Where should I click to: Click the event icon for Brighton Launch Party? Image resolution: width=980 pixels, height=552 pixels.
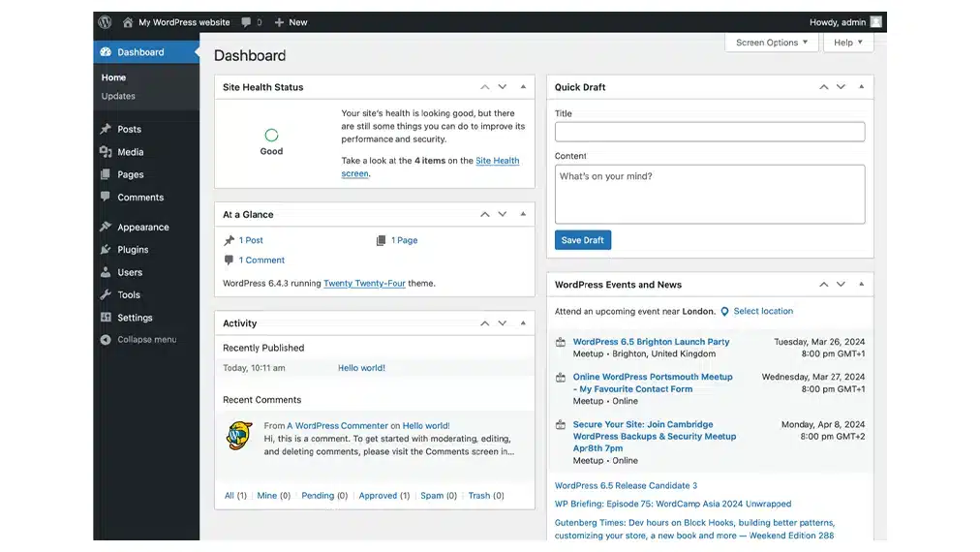click(561, 342)
